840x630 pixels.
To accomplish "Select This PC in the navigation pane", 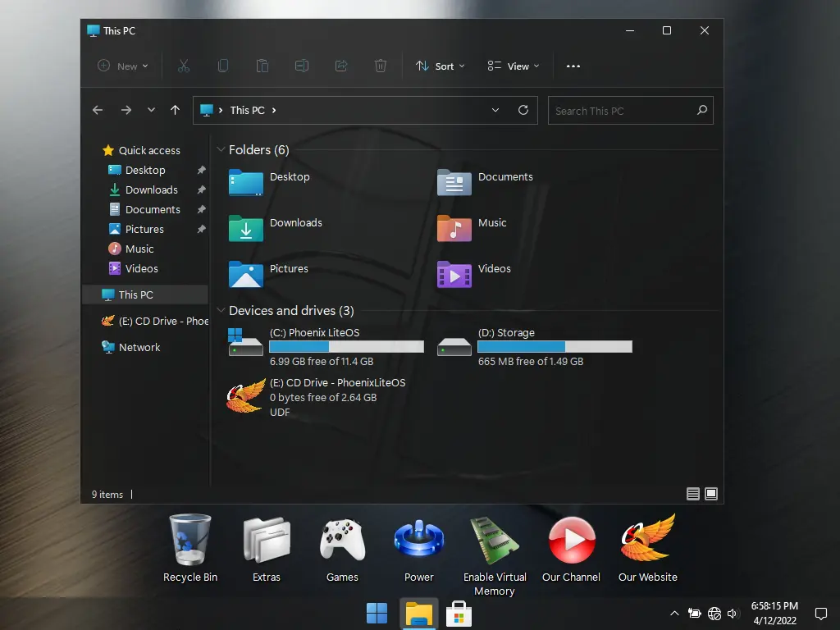I will [145, 294].
